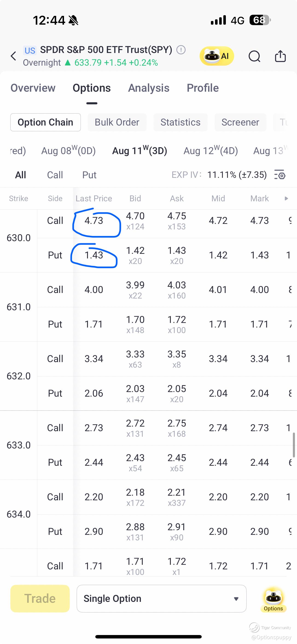Tap the floating Options mascot icon
The image size is (297, 644).
(x=273, y=599)
